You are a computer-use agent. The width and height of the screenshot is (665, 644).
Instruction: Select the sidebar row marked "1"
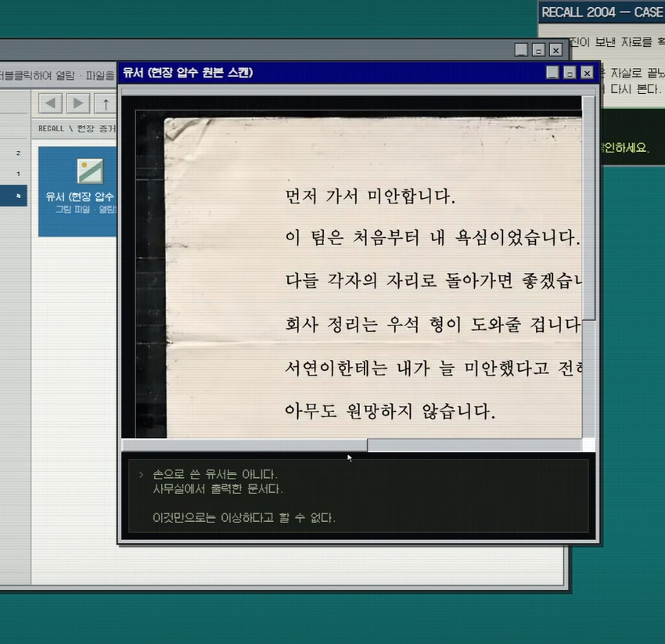tap(14, 174)
